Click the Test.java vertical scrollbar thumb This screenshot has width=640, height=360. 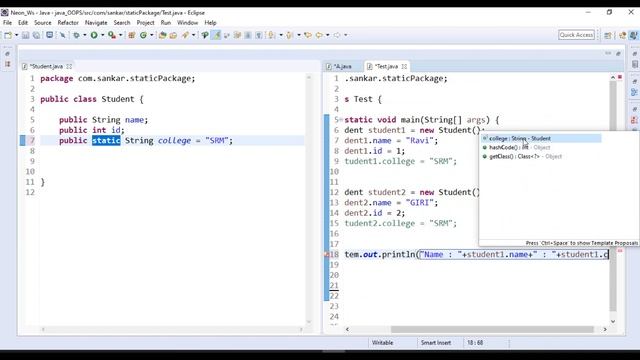pos(613,196)
